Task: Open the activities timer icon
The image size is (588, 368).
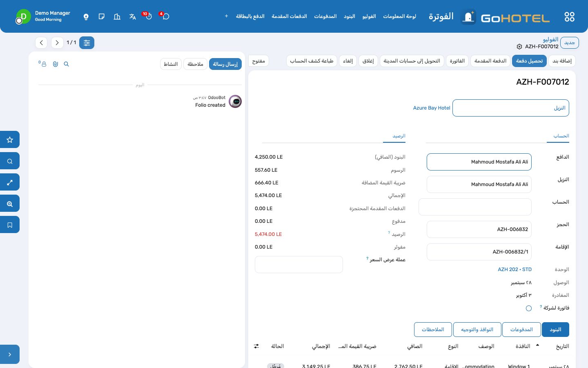Action: (x=149, y=16)
